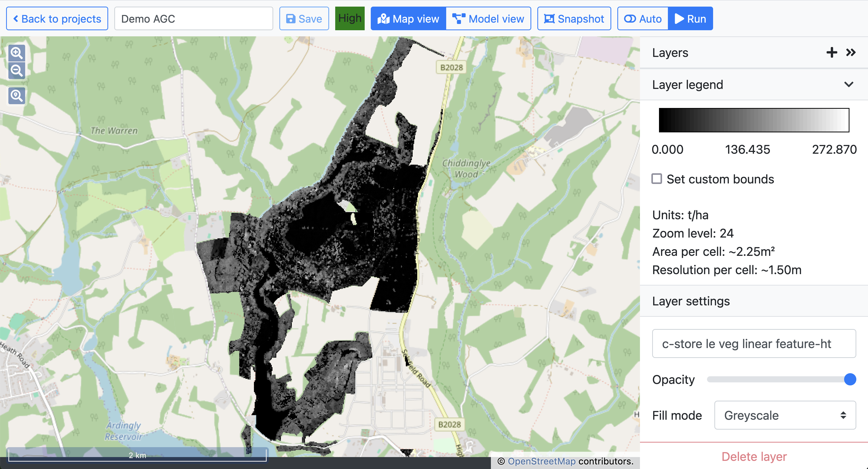Click the Demo AGC project name field
The width and height of the screenshot is (868, 469).
(x=194, y=19)
